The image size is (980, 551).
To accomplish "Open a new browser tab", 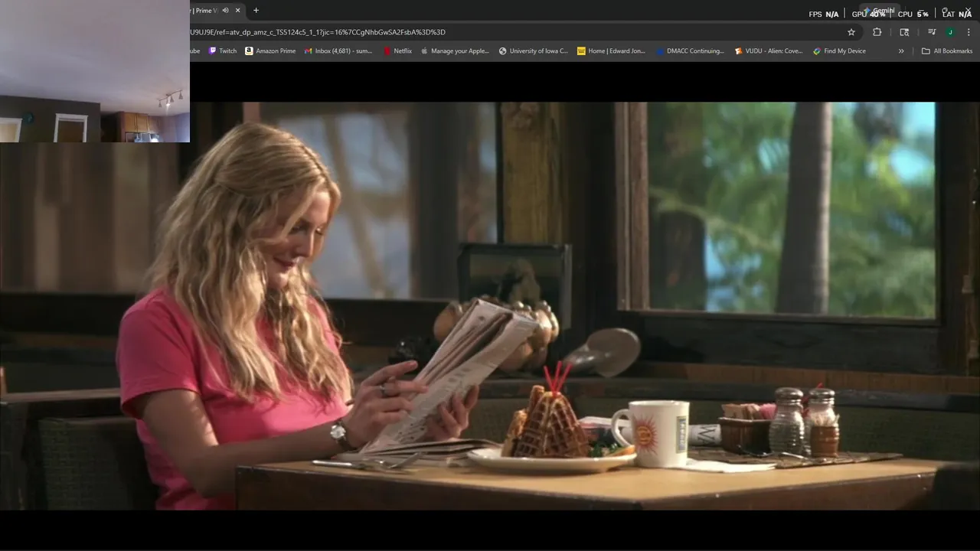I will click(x=256, y=11).
